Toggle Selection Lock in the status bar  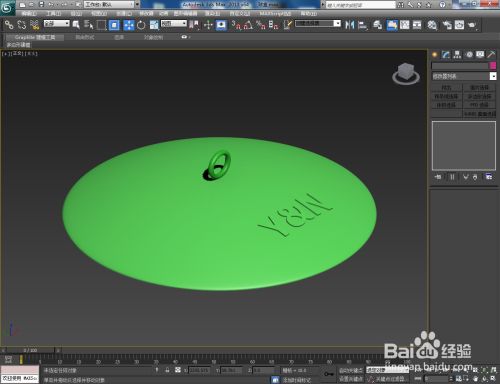(167, 370)
